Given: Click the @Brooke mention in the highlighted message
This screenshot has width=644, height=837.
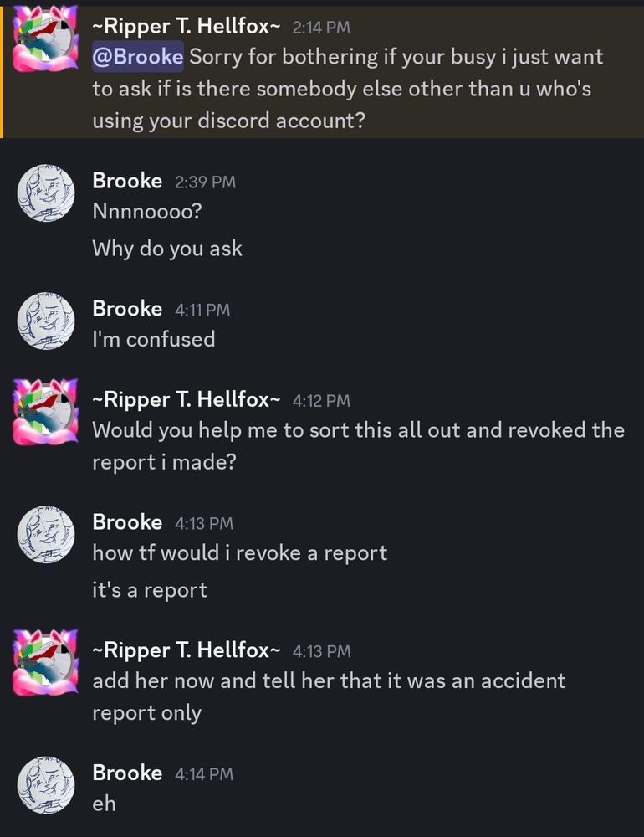Looking at the screenshot, I should coord(138,56).
